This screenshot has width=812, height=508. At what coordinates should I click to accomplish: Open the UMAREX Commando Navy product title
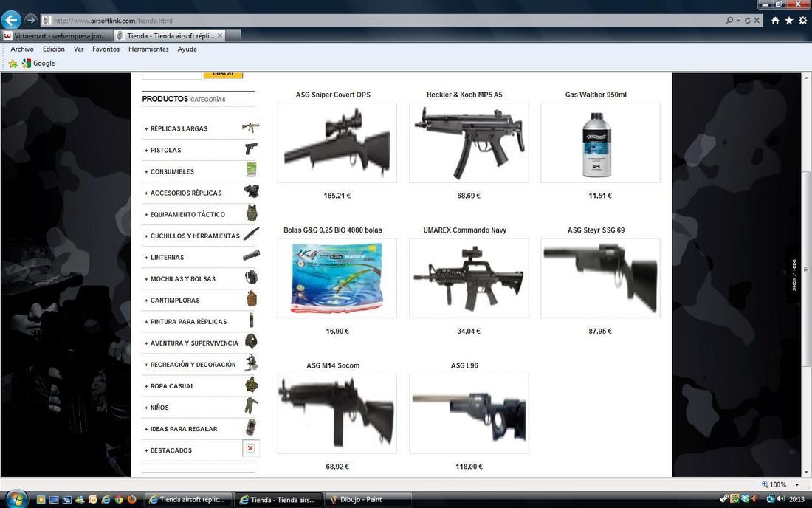coord(464,230)
